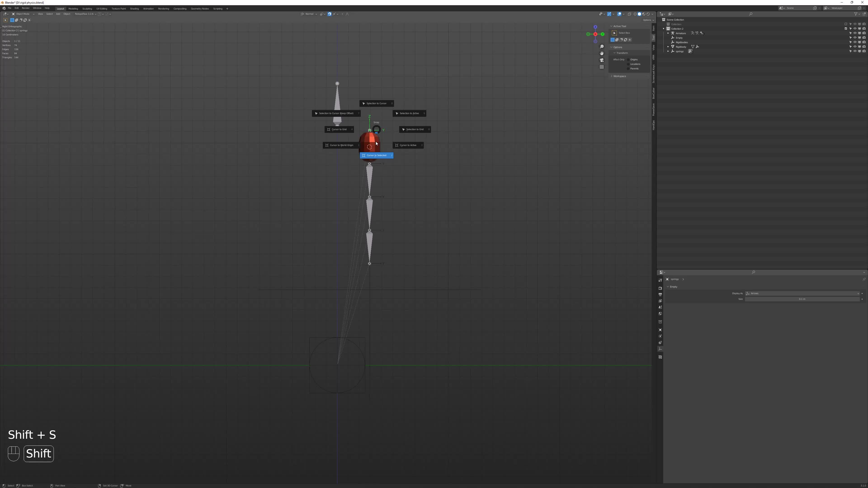Toggle visibility of the Armature object
This screenshot has width=868, height=488.
(x=855, y=33)
